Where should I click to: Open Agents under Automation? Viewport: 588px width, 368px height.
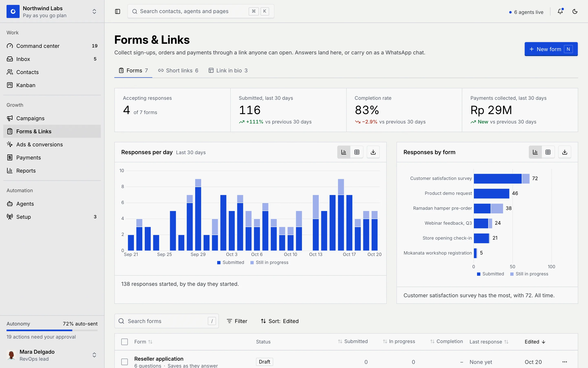tap(52, 204)
